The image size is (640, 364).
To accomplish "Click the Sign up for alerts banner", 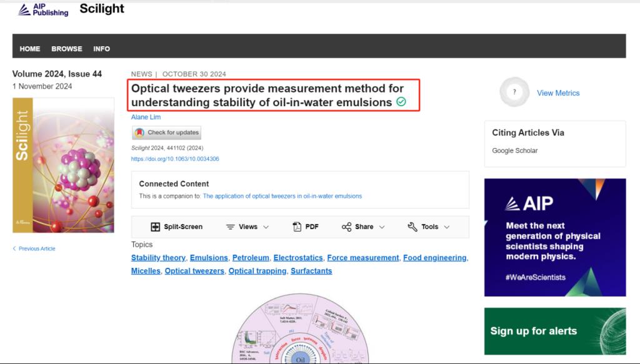I will tap(555, 331).
